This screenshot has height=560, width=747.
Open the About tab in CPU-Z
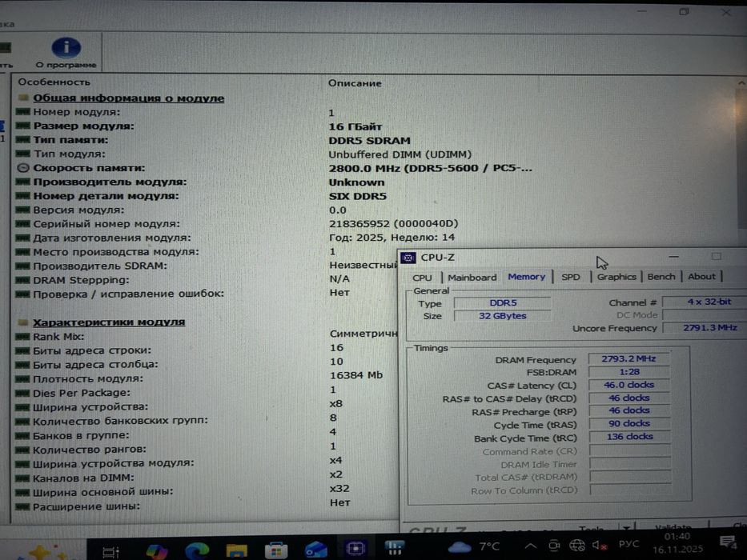pyautogui.click(x=701, y=276)
